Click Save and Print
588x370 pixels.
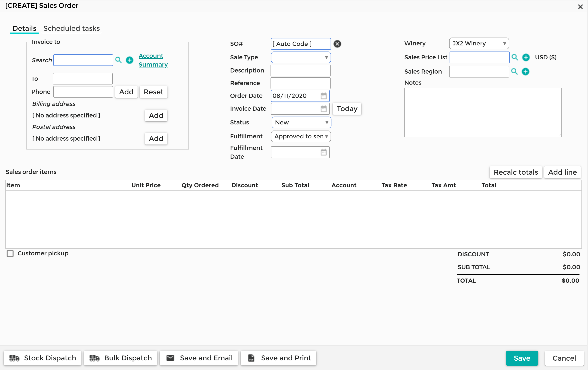pos(278,358)
